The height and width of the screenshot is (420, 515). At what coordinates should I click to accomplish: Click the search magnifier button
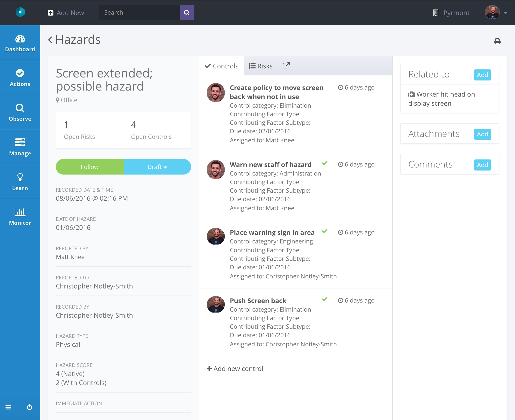(x=187, y=13)
